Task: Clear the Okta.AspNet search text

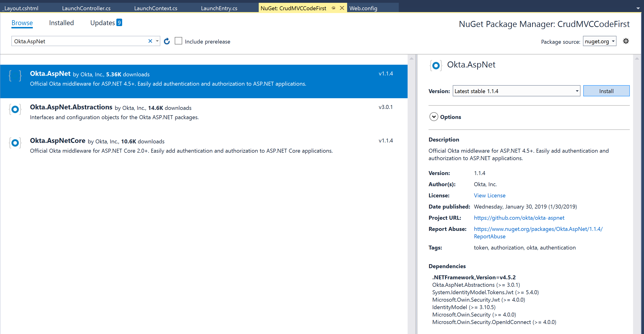Action: coord(150,41)
